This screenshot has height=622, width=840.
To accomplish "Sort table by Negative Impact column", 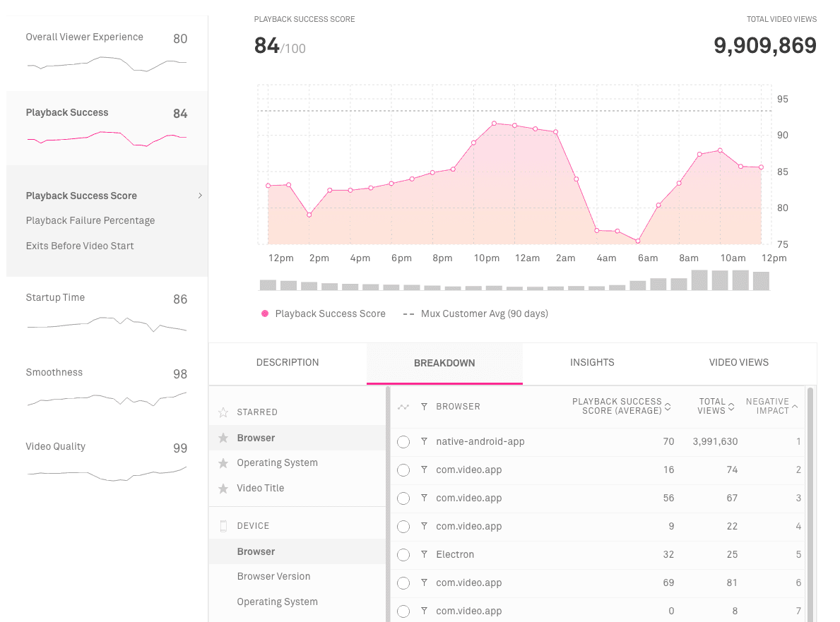I will (x=795, y=407).
